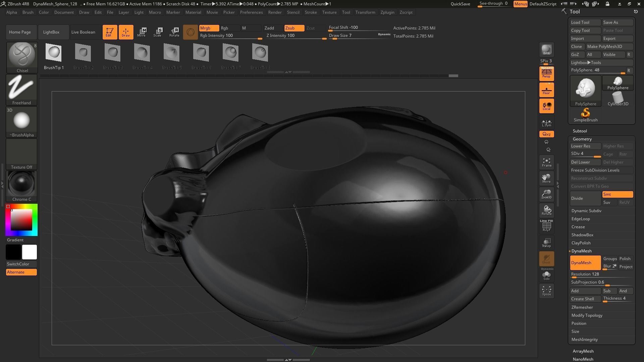Screen dimensions: 644x362
Task: Open the Preferences menu
Action: point(251,12)
